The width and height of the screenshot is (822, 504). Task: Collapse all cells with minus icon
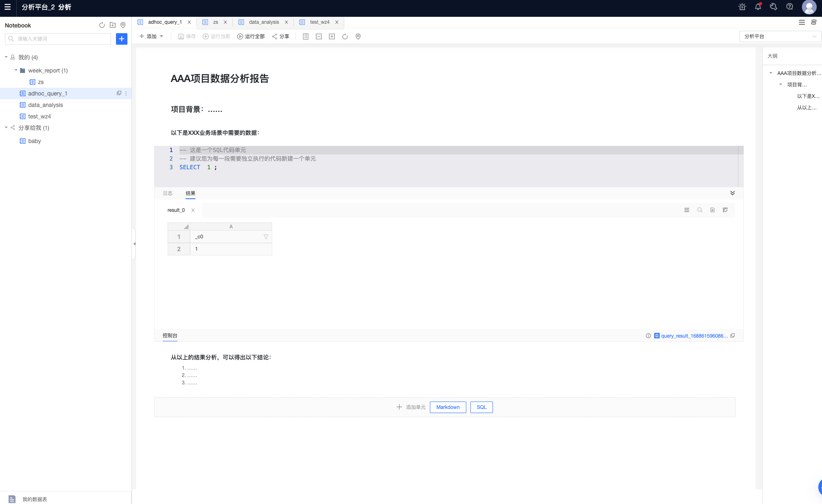(318, 36)
